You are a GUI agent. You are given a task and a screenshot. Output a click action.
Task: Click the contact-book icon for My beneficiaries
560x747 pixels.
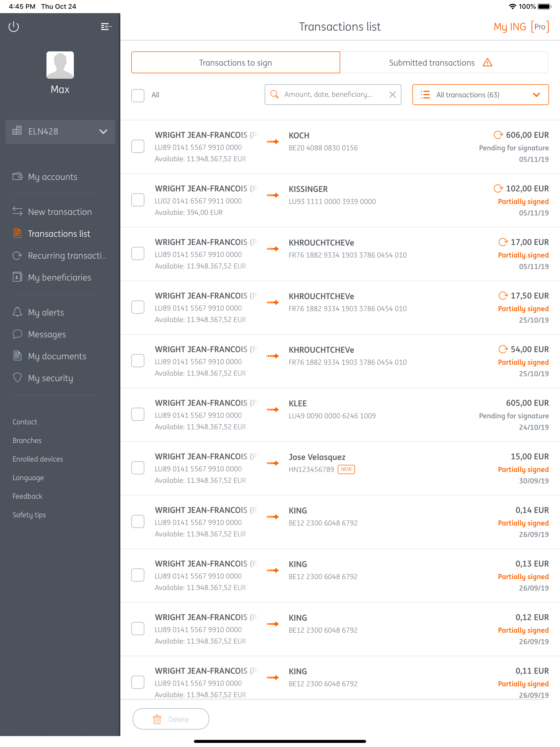pos(17,277)
